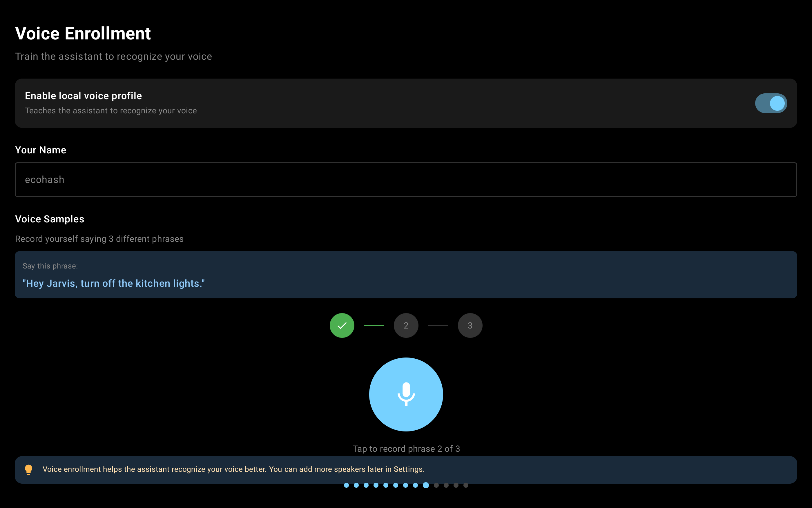
Task: Click Tap to record phrase label
Action: [406, 449]
